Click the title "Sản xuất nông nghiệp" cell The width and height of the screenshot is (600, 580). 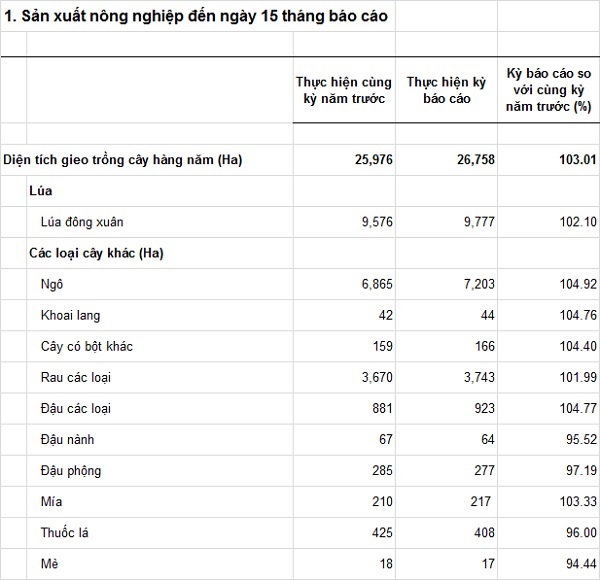coord(197,17)
